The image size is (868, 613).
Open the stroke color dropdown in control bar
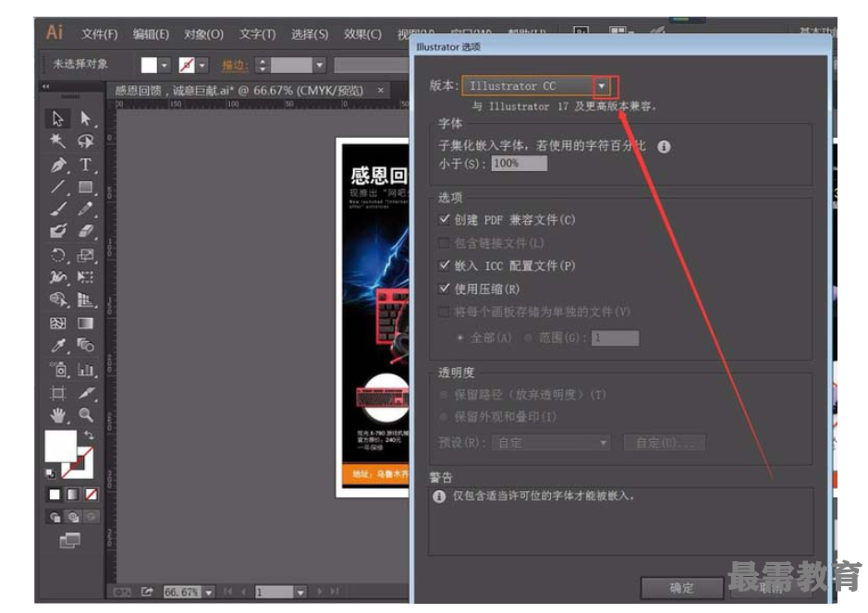(202, 66)
